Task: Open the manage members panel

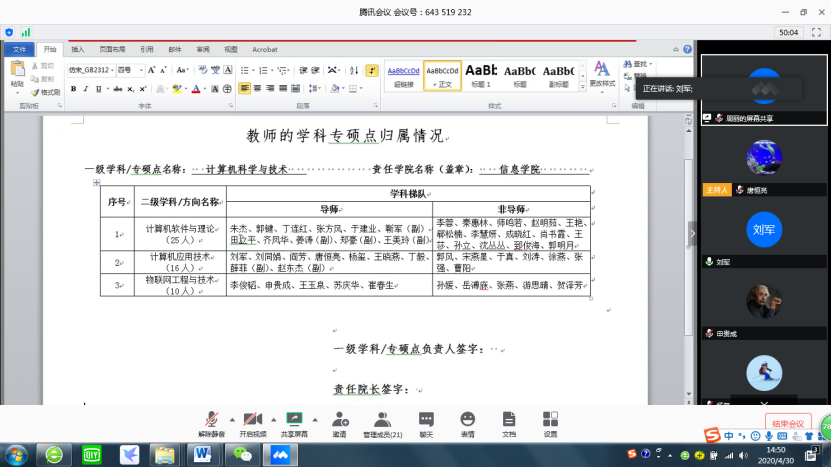Action: 382,421
